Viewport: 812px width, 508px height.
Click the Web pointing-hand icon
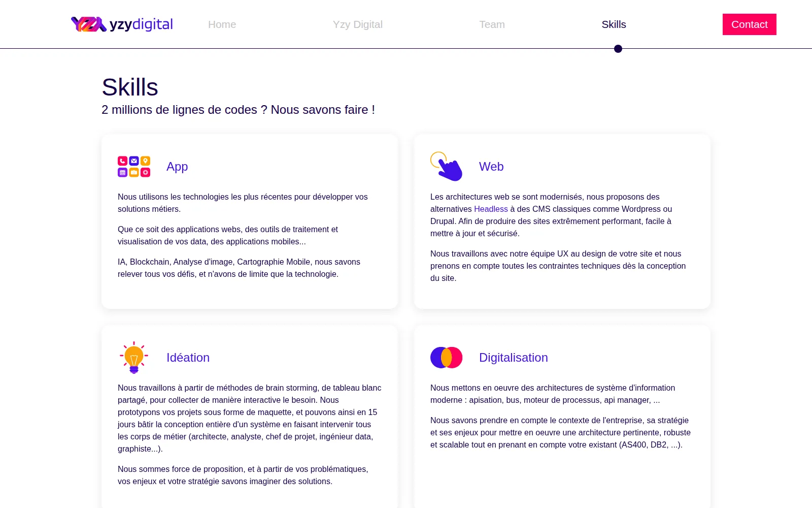point(447,167)
